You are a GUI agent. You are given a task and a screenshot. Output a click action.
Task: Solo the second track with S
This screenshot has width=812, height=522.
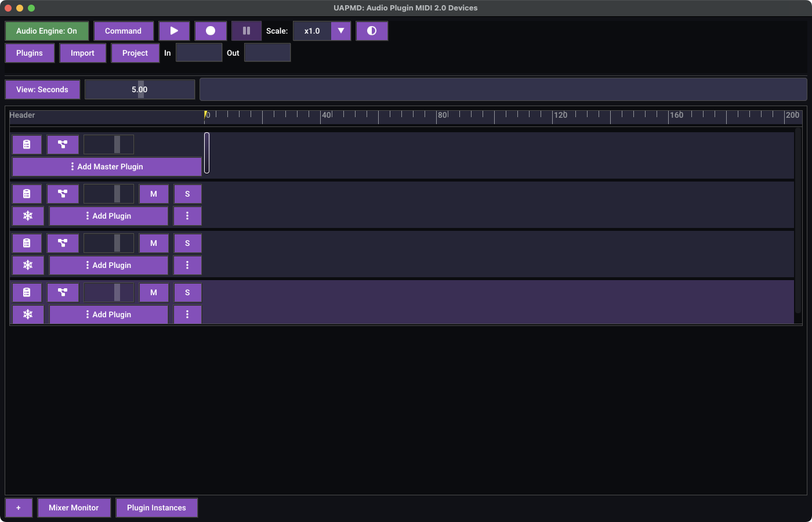(x=187, y=243)
